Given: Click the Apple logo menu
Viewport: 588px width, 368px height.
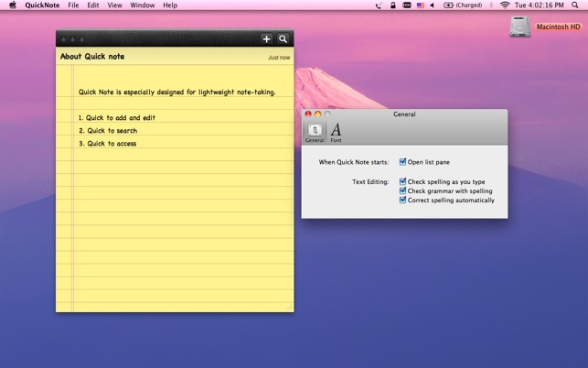Looking at the screenshot, I should (13, 5).
